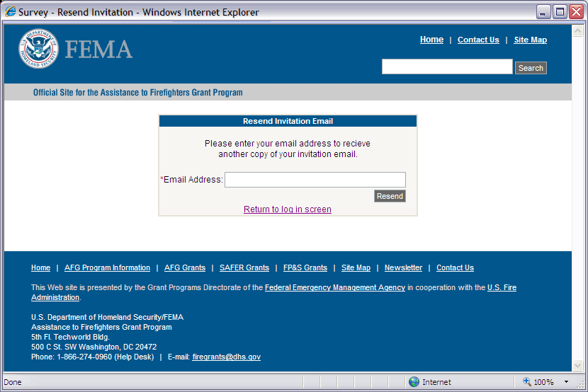Open the footer Site Map link

pos(356,267)
